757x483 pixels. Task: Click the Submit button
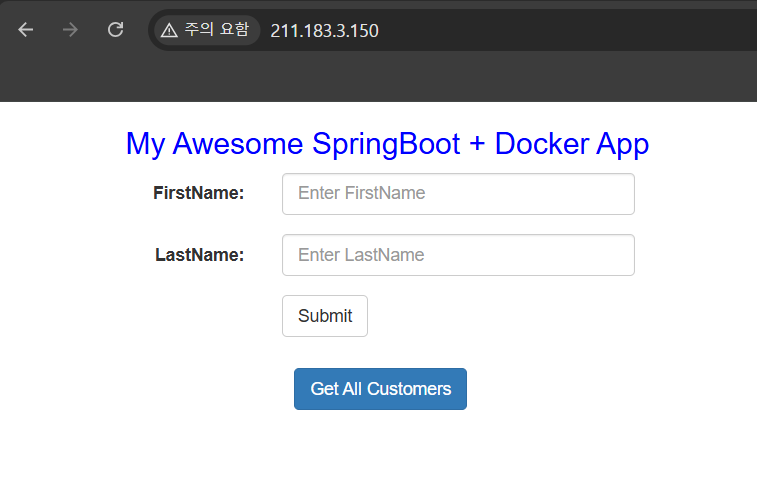325,316
